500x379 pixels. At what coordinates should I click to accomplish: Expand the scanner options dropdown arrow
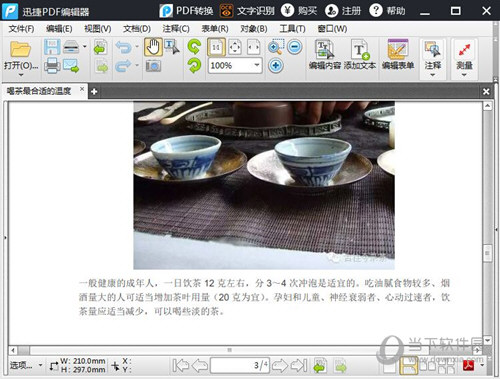click(x=85, y=46)
